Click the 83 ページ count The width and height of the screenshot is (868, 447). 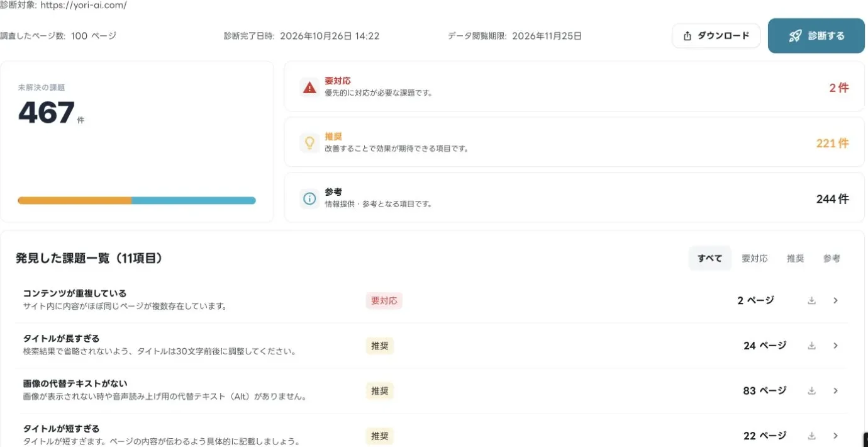click(x=765, y=391)
